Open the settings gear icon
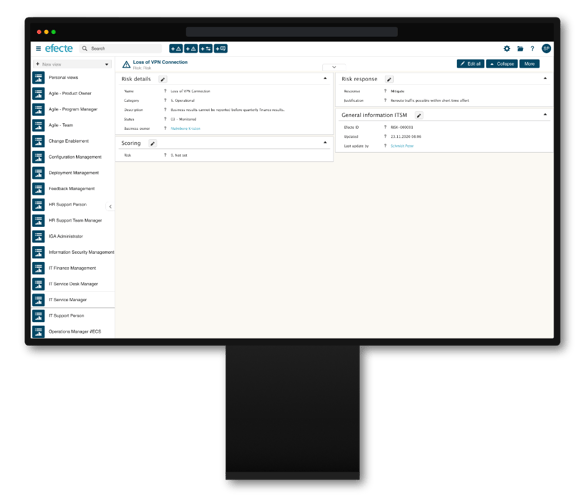 tap(507, 49)
